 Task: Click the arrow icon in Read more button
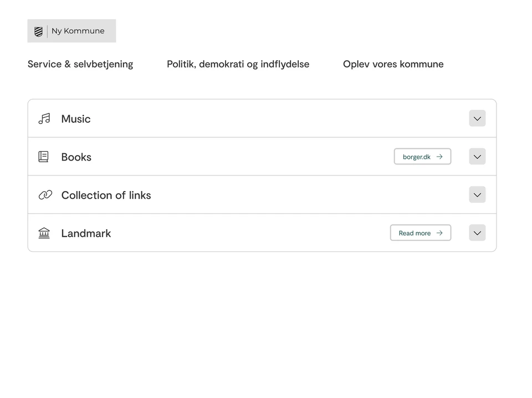click(x=439, y=233)
